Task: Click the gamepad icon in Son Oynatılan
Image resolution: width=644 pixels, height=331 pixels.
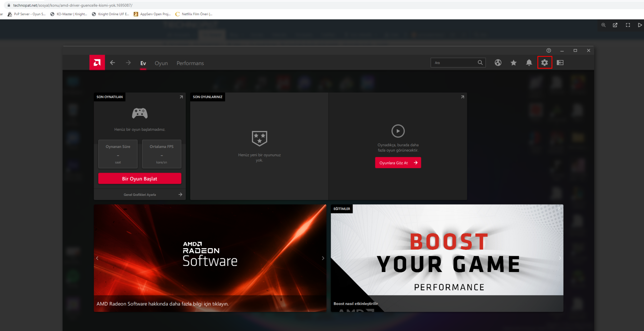Action: coord(140,113)
